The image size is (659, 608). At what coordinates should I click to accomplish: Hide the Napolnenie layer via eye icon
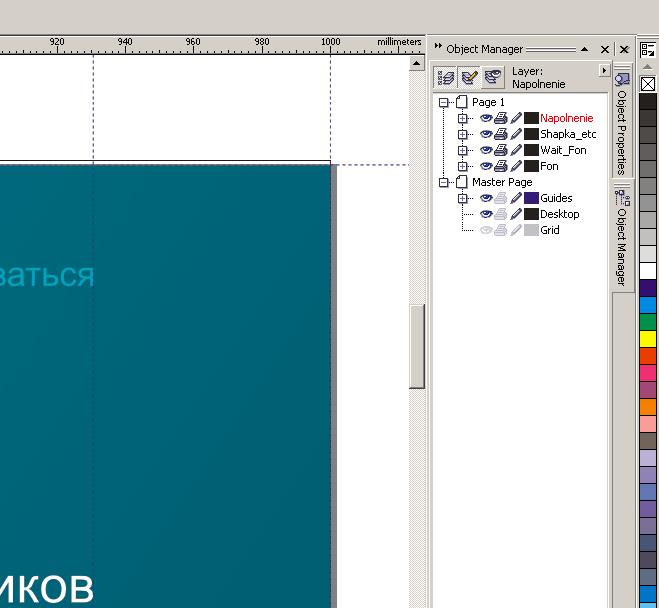pos(486,118)
